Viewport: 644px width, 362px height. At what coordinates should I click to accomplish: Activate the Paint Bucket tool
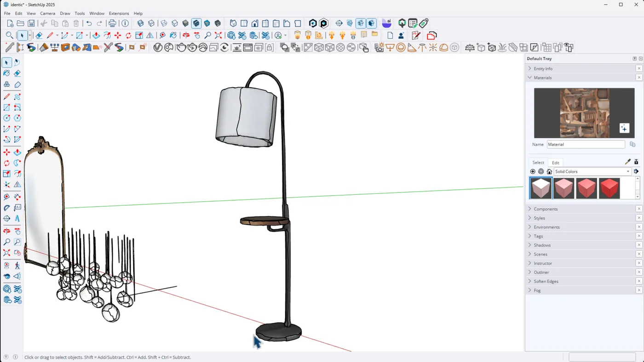(6, 74)
